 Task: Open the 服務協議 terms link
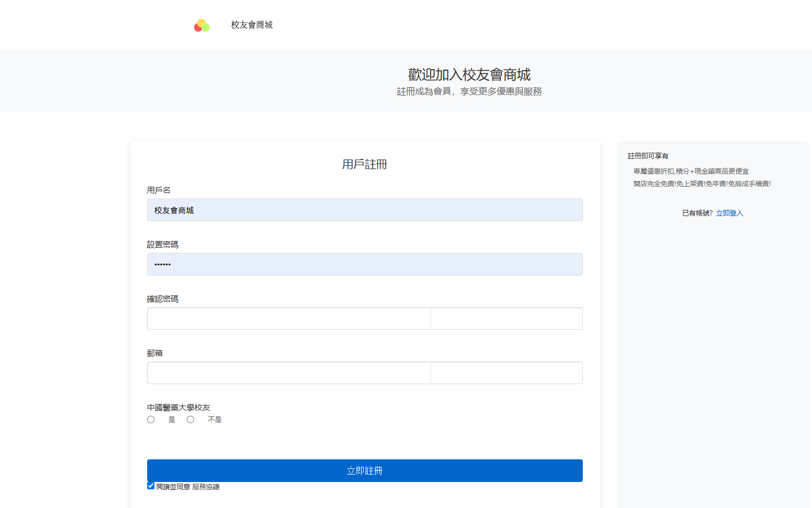pos(205,487)
